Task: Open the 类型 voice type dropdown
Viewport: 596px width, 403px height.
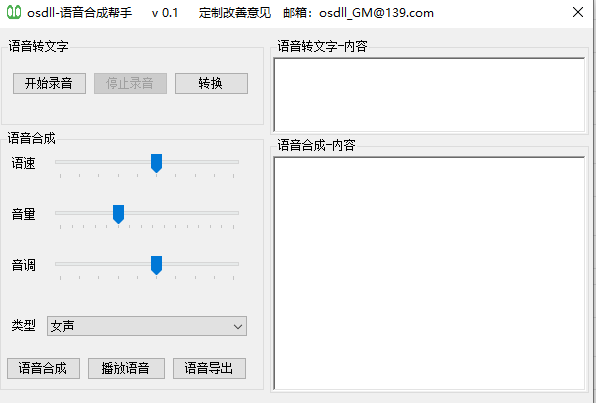Action: (147, 326)
